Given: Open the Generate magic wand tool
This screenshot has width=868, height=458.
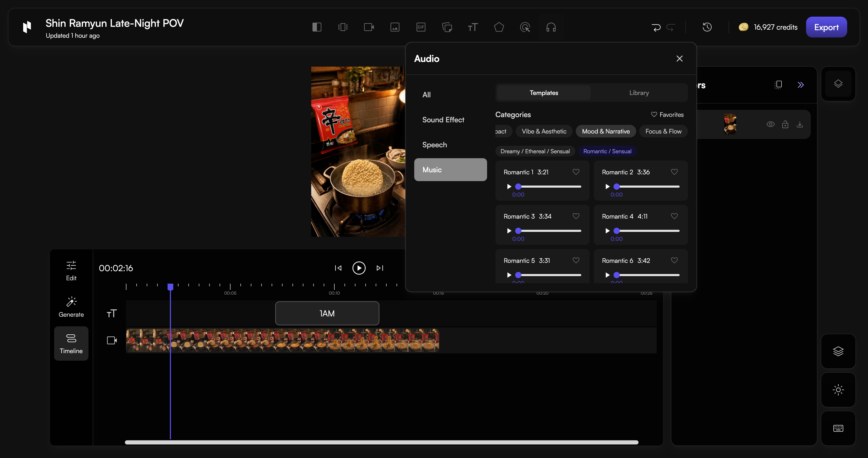Looking at the screenshot, I should 71,307.
